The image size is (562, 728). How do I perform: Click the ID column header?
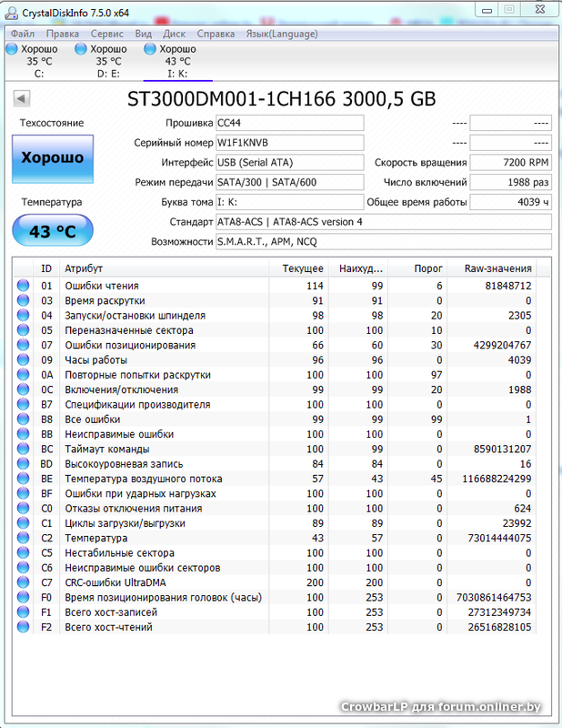click(46, 268)
